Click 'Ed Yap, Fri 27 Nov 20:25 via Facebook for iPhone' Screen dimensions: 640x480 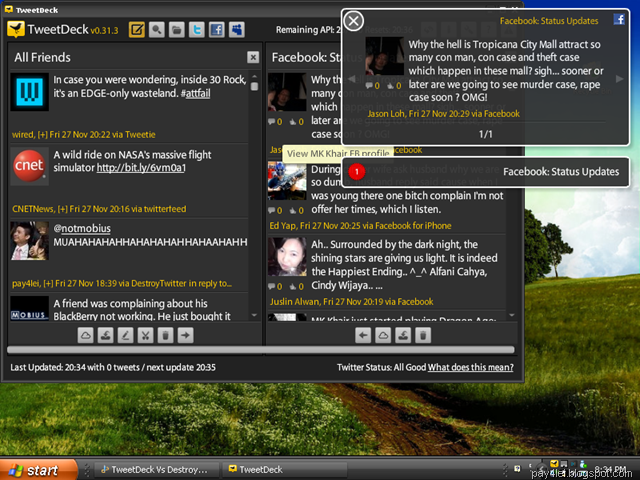pyautogui.click(x=360, y=226)
